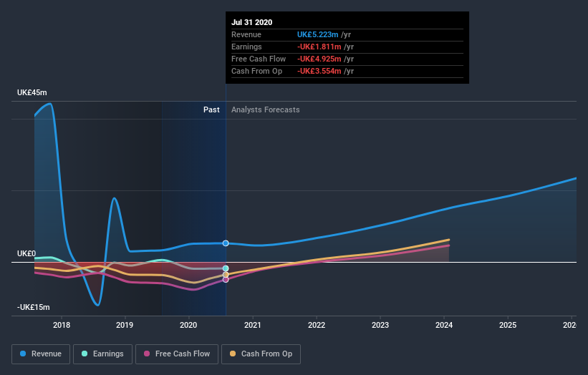Click the 2025 x-axis label
This screenshot has width=588, height=375.
[508, 325]
